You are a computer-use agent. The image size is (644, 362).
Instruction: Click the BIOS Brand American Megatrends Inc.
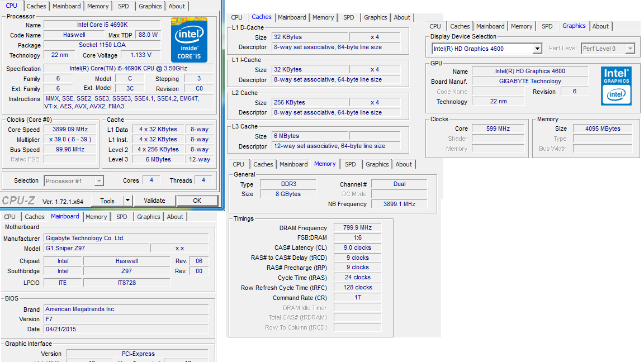[126, 309]
